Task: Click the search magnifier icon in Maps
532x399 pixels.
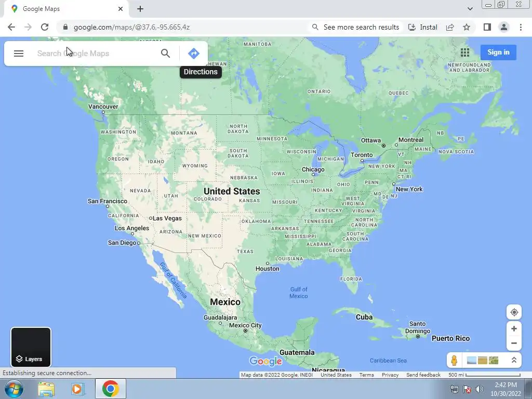Action: click(x=165, y=54)
